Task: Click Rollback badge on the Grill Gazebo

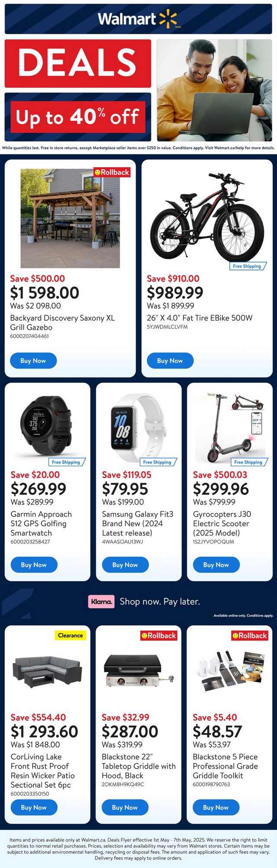Action: point(112,172)
